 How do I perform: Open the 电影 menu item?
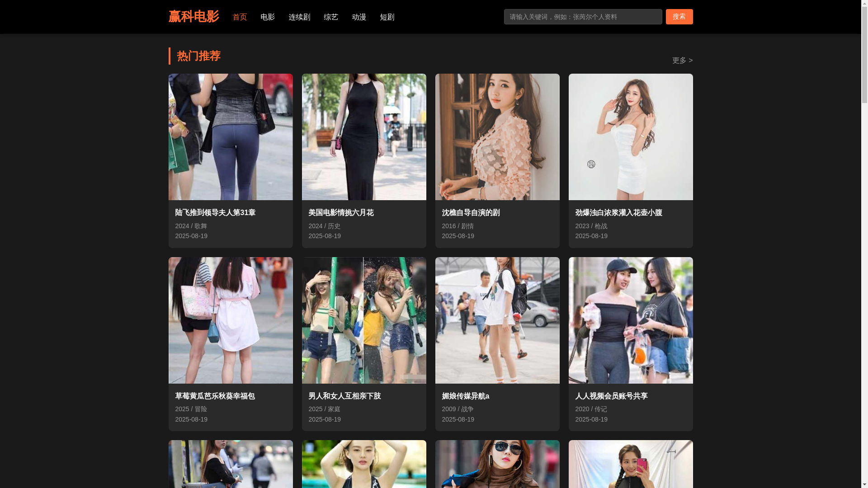[268, 17]
